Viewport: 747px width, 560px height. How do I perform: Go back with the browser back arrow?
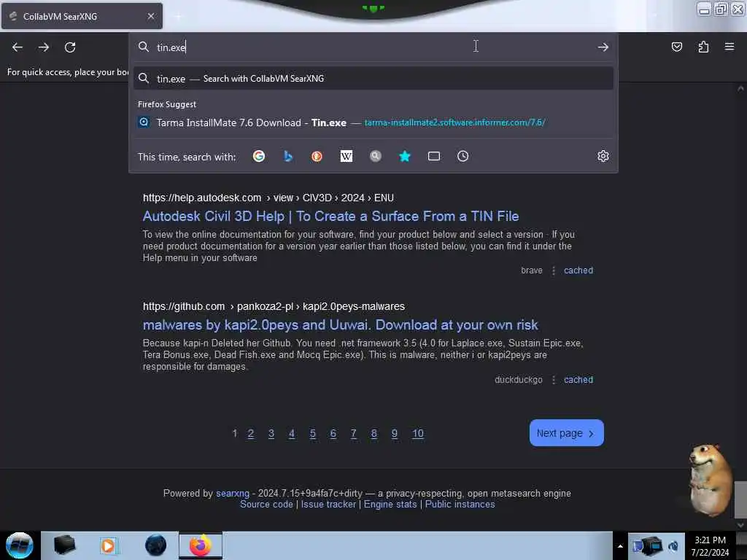click(18, 47)
